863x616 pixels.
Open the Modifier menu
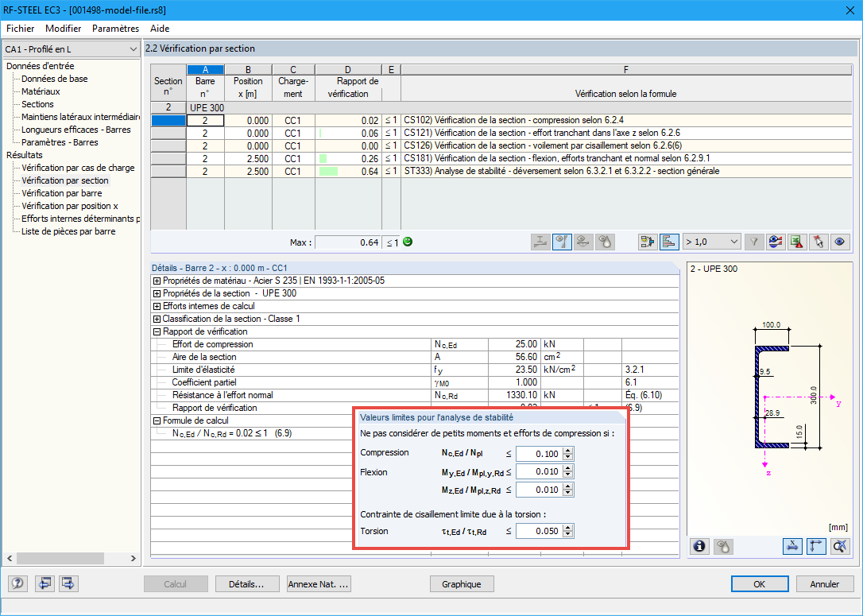pyautogui.click(x=64, y=29)
